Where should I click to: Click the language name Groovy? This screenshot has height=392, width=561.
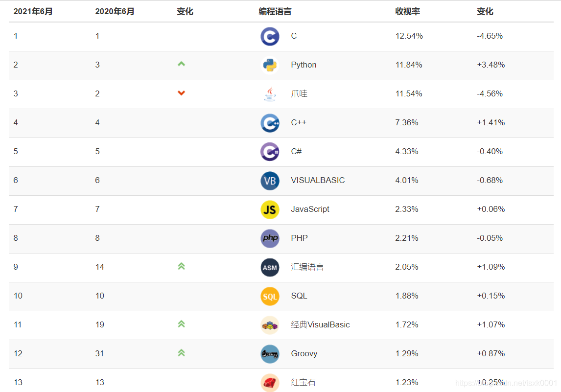coord(304,354)
